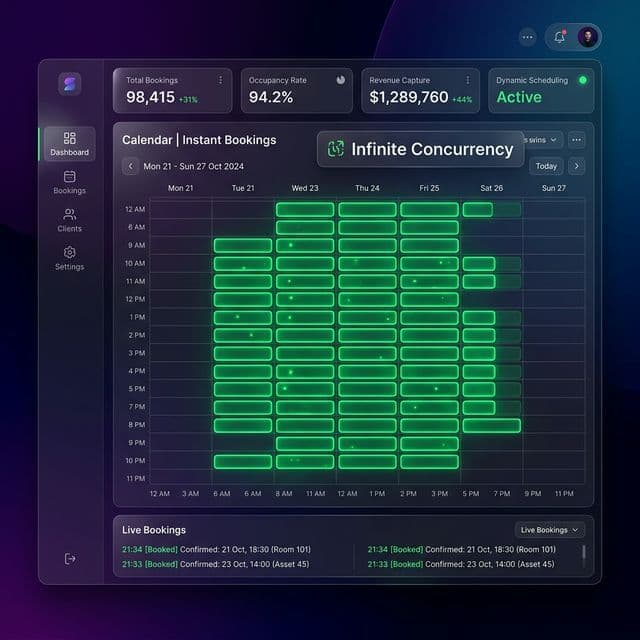Image resolution: width=640 pixels, height=640 pixels.
Task: Click the Thu 24 9 PM booking block
Action: click(x=367, y=443)
